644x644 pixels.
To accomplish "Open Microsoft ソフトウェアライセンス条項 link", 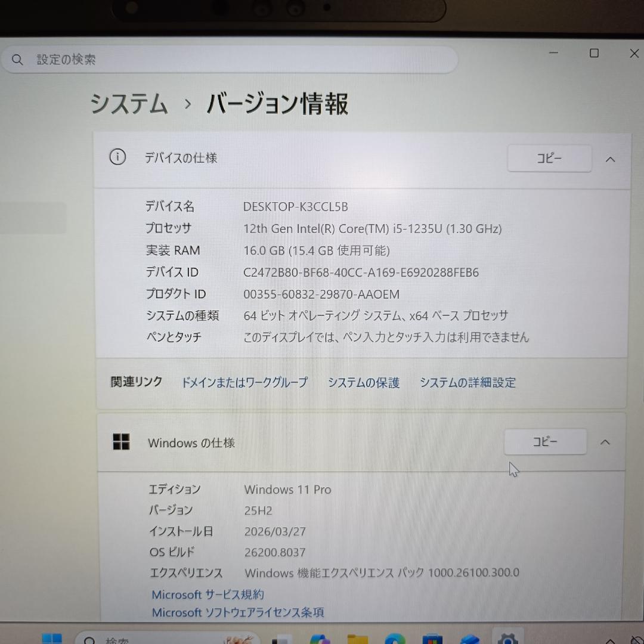I will 238,612.
